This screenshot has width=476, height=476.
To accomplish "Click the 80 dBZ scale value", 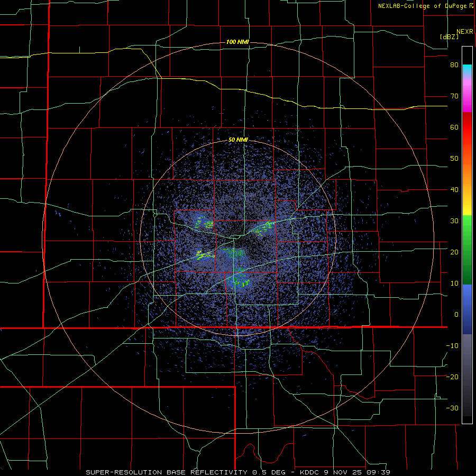I will (454, 65).
